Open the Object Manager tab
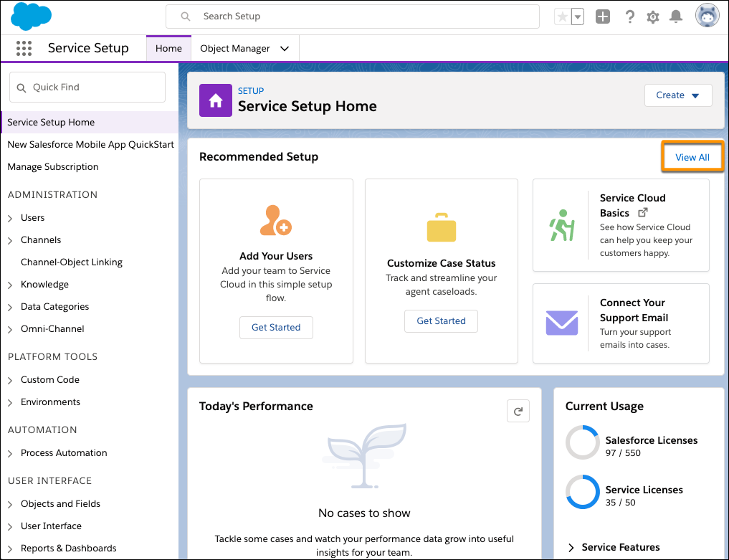 (x=235, y=48)
